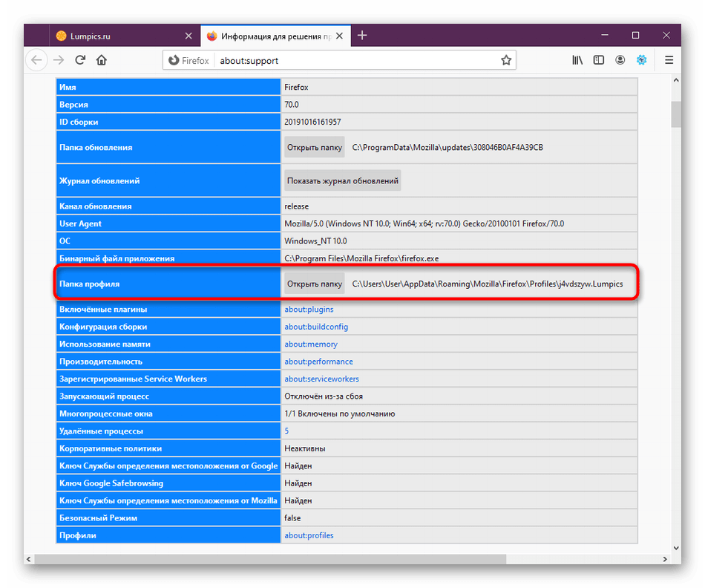
Task: Click the React extension icon
Action: (642, 60)
